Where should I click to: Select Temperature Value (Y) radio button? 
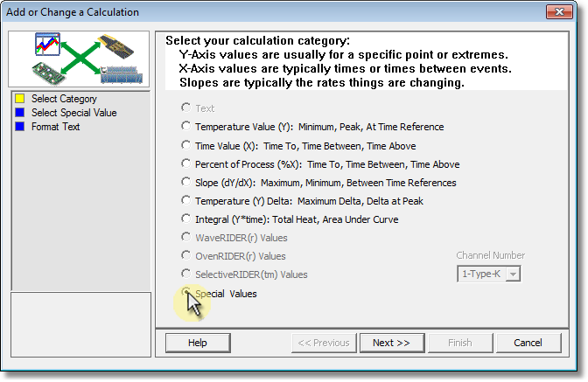[186, 126]
